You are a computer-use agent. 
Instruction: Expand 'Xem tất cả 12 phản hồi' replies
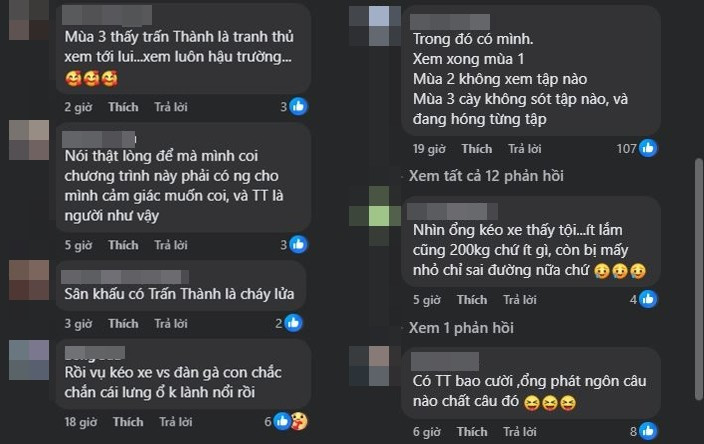pyautogui.click(x=486, y=176)
